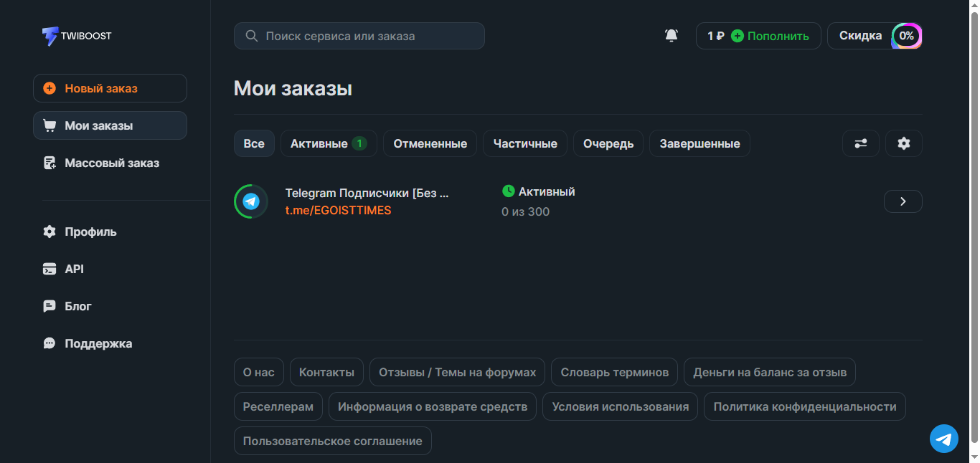Open Новый заказ in sidebar
The image size is (980, 463).
tap(110, 88)
